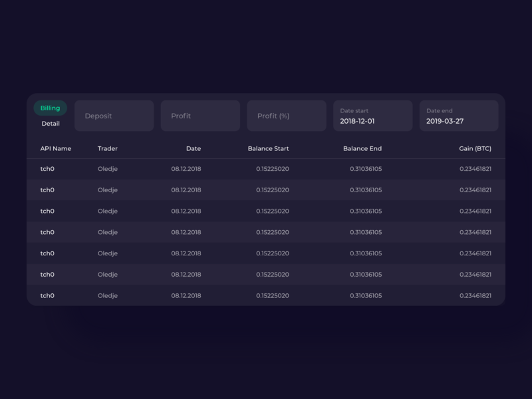Select the first tch0 table row
The height and width of the screenshot is (399, 532).
click(47, 169)
